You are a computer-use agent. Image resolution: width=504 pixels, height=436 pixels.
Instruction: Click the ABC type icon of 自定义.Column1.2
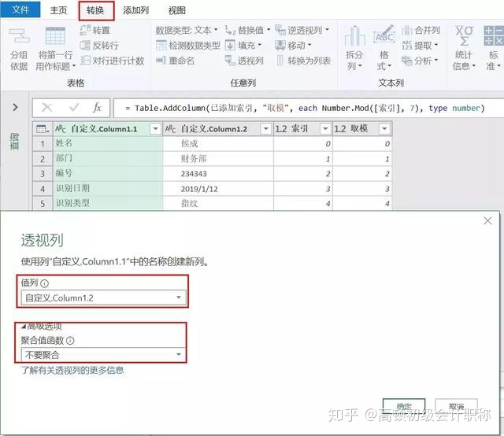[x=170, y=129]
